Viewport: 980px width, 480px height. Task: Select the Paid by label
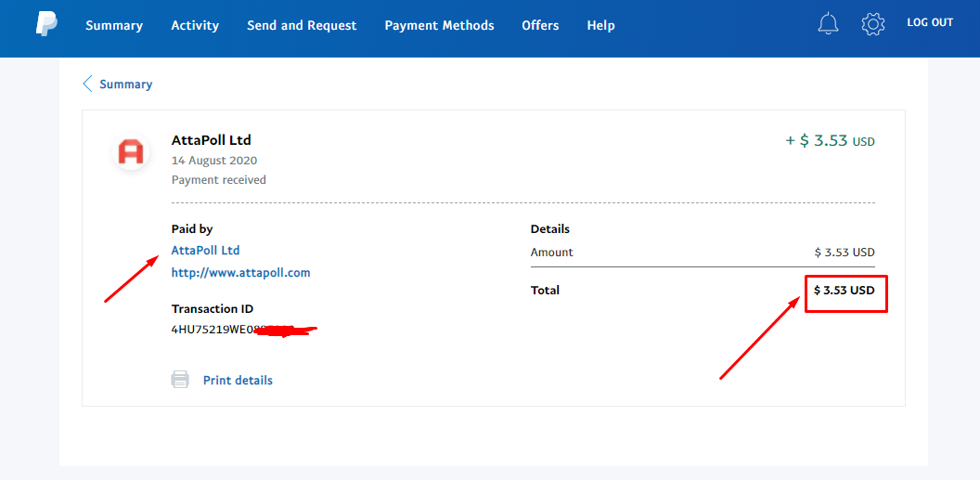coord(192,229)
